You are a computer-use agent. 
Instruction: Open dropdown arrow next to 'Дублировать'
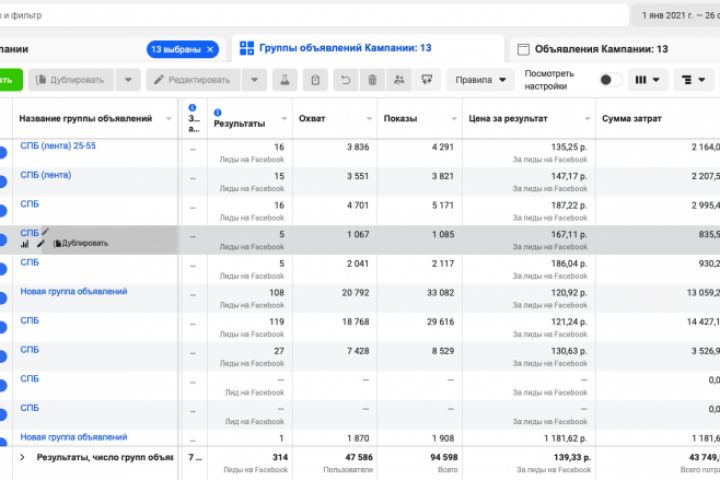click(128, 80)
